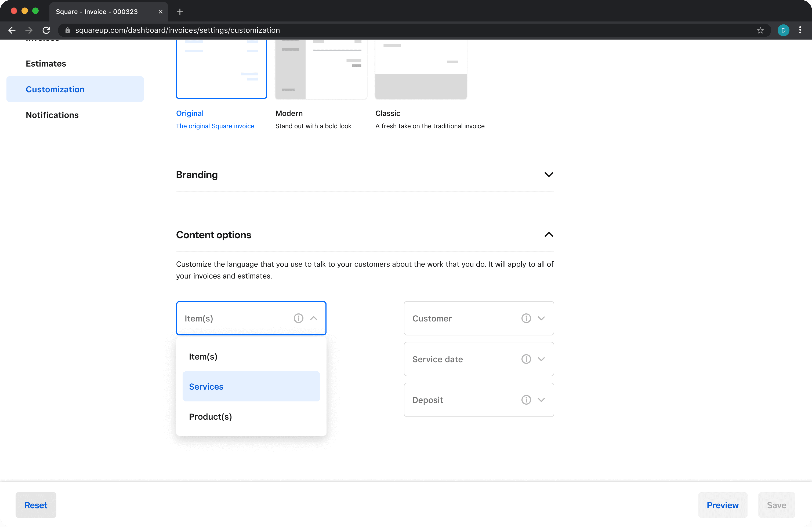Click info icon in Item(s) field
The image size is (812, 527).
point(298,319)
